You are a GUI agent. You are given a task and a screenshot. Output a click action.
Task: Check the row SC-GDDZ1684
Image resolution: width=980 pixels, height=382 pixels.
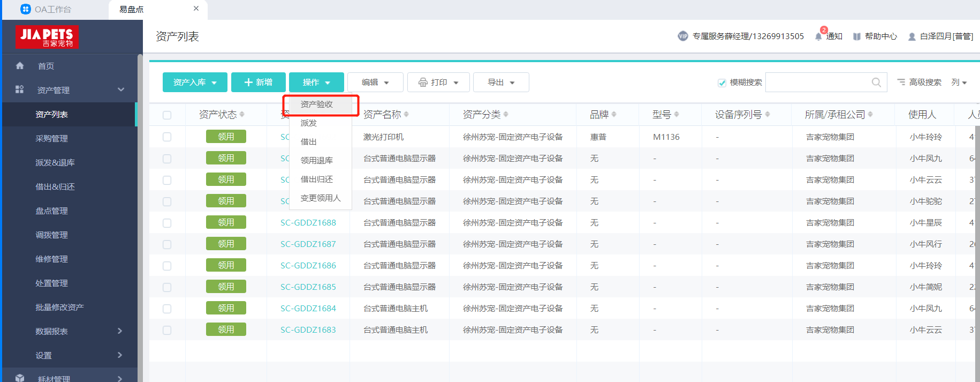(167, 309)
